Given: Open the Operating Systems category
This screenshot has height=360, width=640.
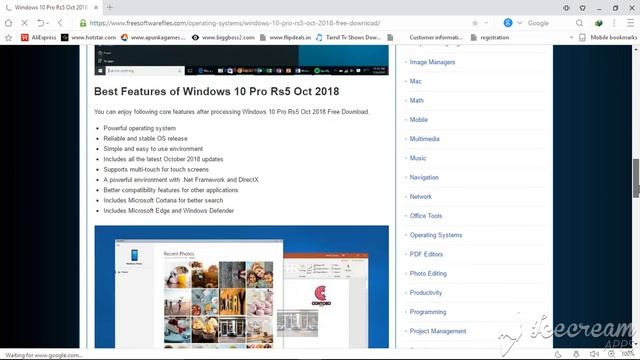Looking at the screenshot, I should pyautogui.click(x=436, y=235).
